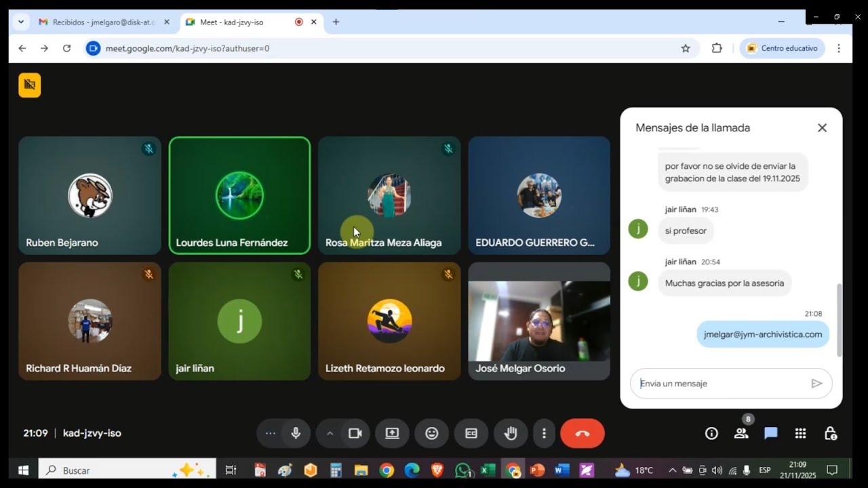
Task: Open the participants list icon
Action: pos(741,434)
